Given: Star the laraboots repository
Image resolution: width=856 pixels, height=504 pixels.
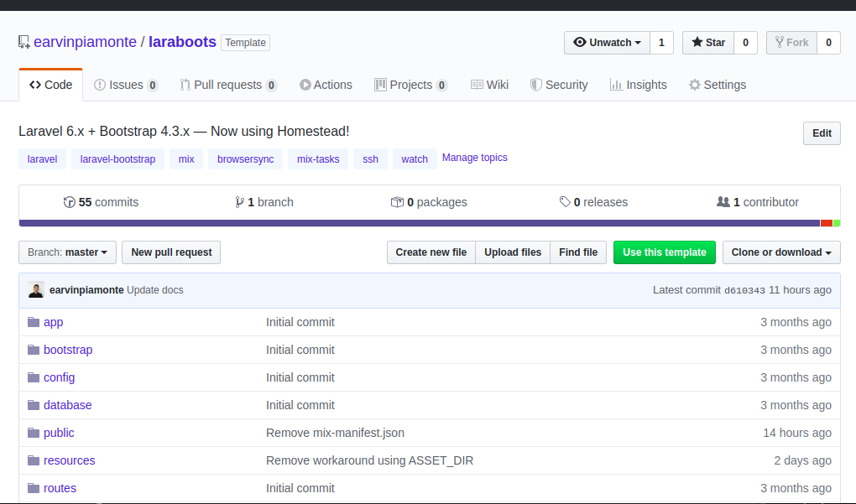Looking at the screenshot, I should pyautogui.click(x=708, y=43).
